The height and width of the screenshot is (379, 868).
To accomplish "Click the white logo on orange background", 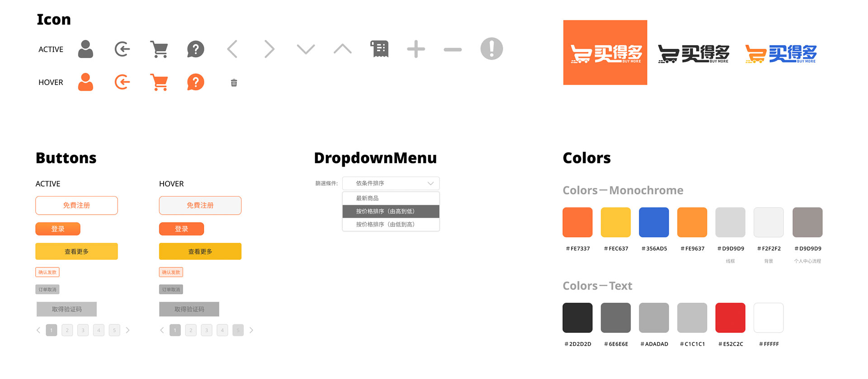I will [605, 52].
